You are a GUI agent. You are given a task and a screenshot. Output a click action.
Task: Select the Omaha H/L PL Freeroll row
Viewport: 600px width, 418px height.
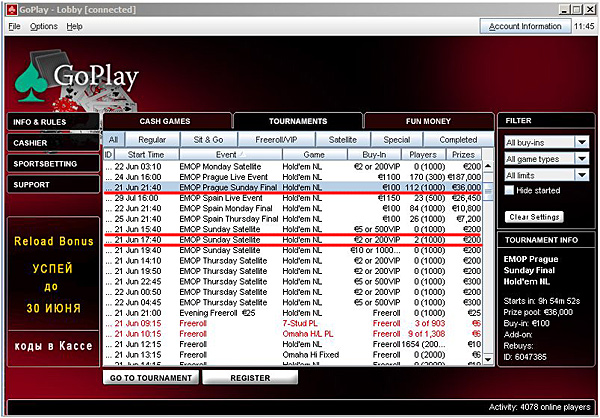click(293, 334)
